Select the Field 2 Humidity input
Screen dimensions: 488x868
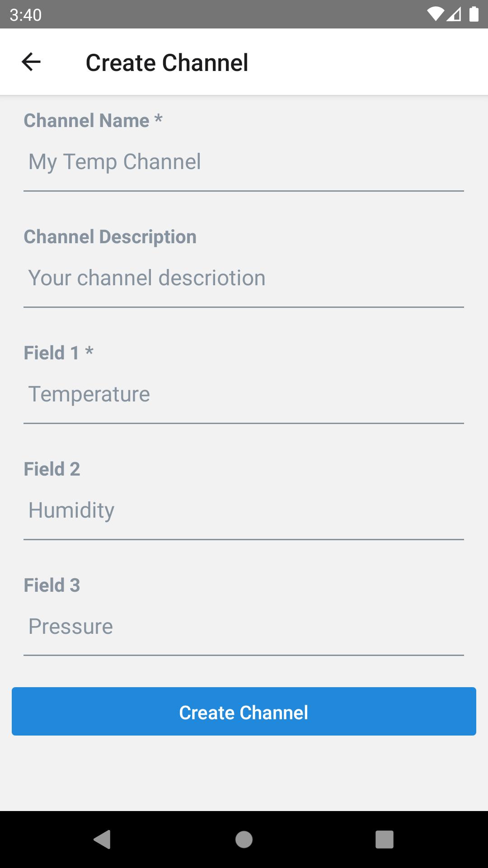244,511
